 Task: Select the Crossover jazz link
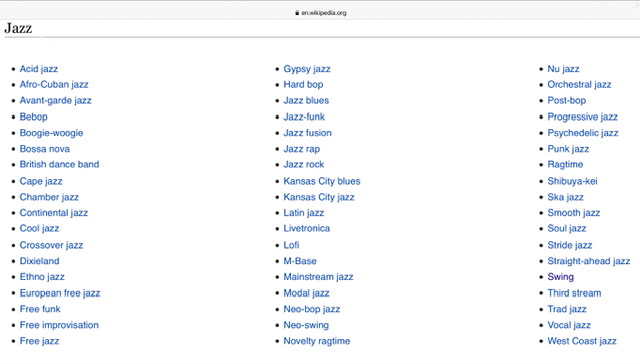click(51, 245)
